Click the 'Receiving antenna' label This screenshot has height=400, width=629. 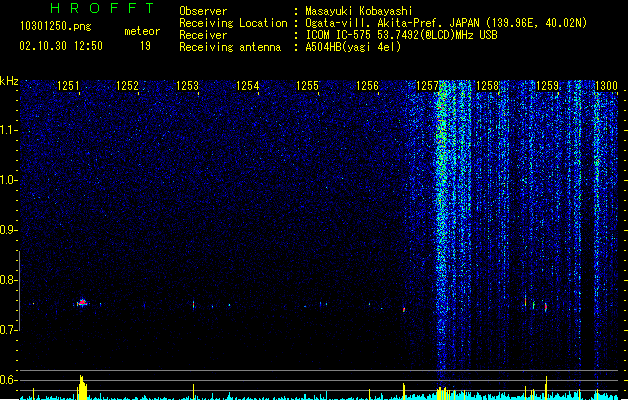tap(230, 47)
